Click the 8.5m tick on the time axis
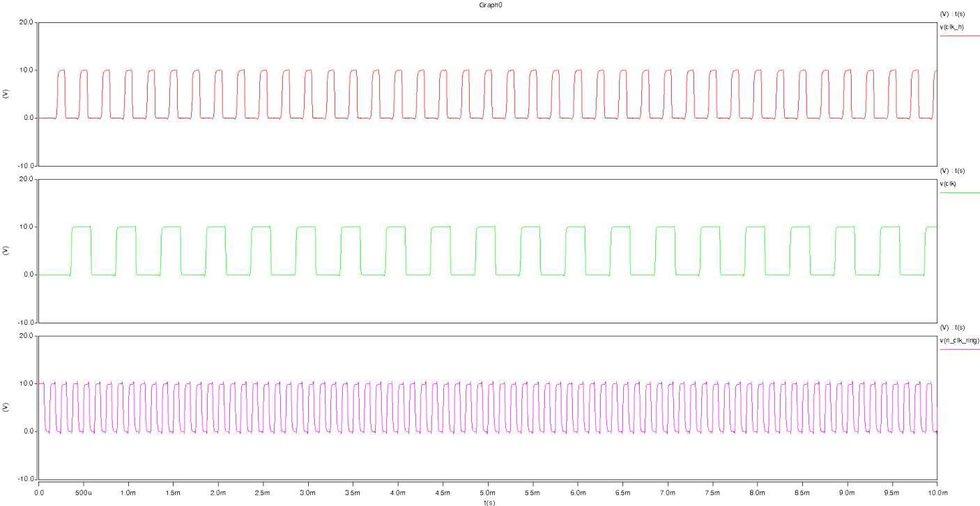This screenshot has width=980, height=506. pyautogui.click(x=803, y=492)
